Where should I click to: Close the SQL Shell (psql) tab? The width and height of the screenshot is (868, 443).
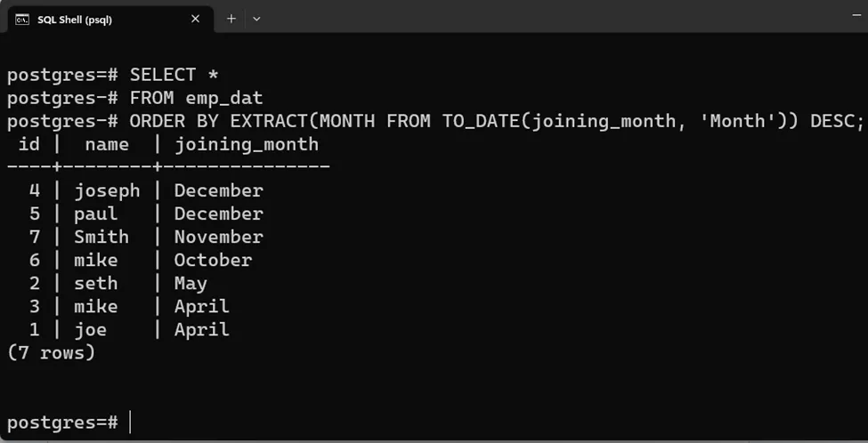(195, 19)
